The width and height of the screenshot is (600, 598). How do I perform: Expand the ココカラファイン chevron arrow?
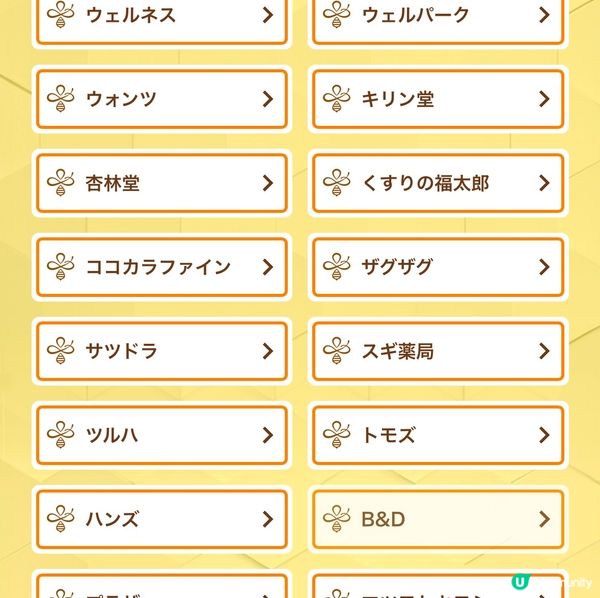(268, 267)
